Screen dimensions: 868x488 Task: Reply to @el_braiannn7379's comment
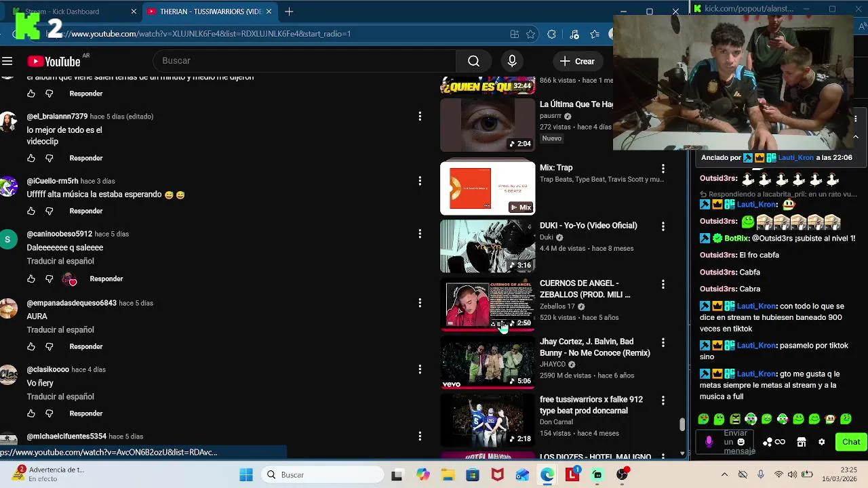tap(86, 158)
